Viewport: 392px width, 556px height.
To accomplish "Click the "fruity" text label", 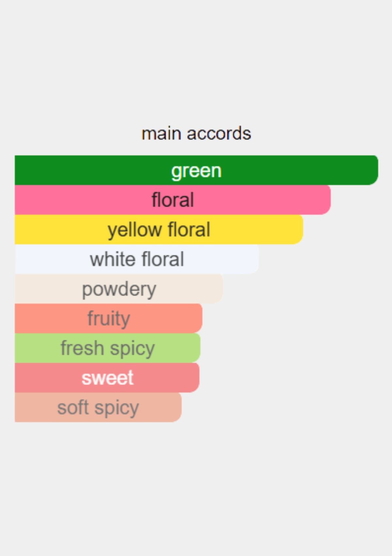I will click(108, 319).
